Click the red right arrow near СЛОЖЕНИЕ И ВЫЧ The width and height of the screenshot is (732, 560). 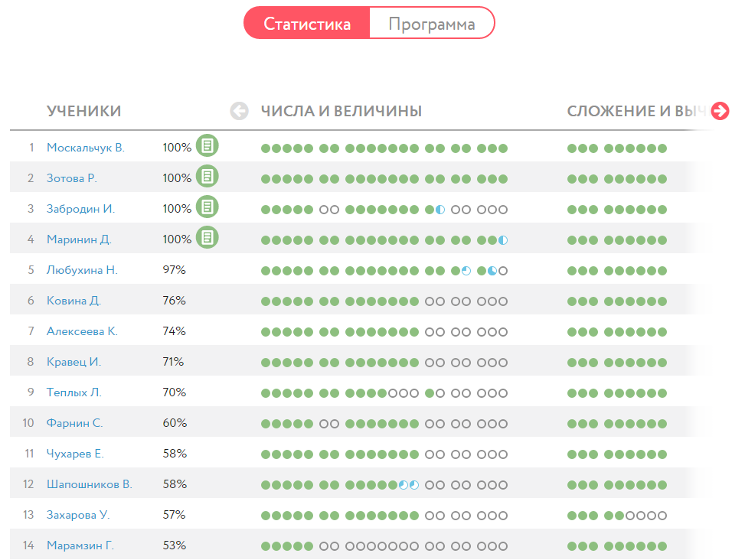click(x=719, y=111)
